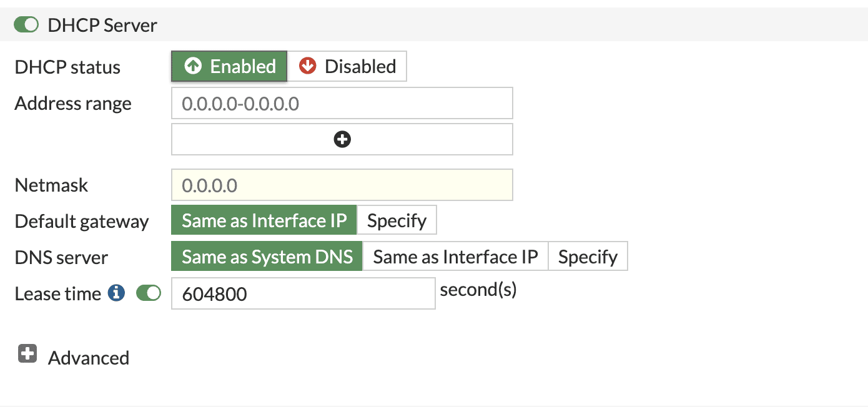
Task: Click the DHCP Server header title
Action: [x=102, y=26]
